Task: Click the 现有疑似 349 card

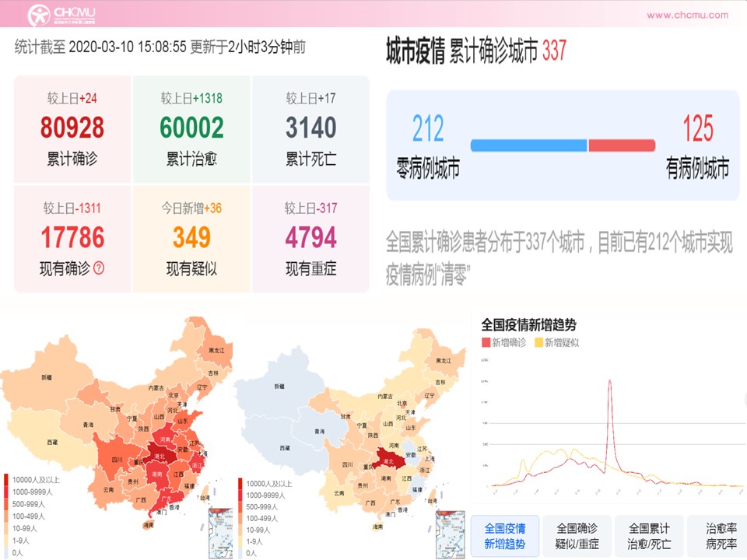Action: pyautogui.click(x=191, y=239)
